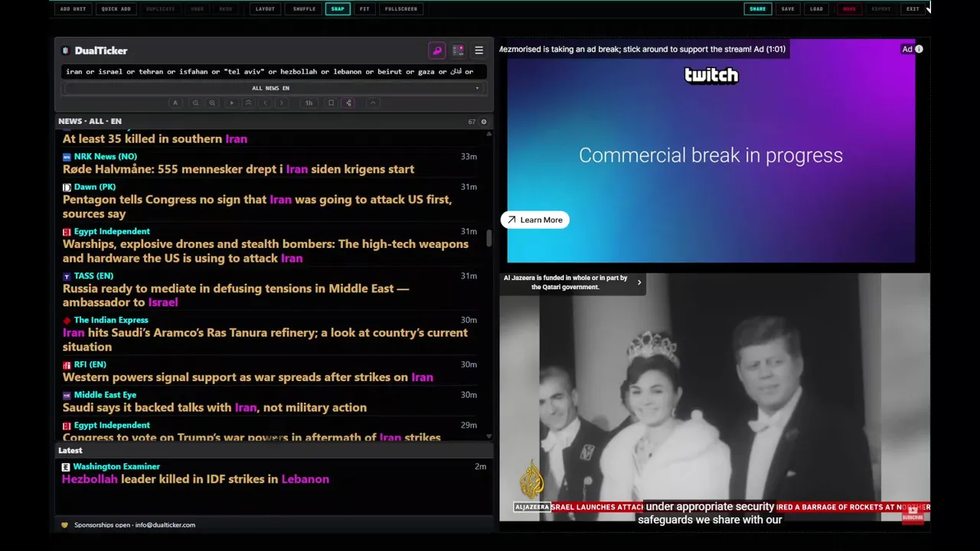Click the news list scrollbar thumb
The image size is (980, 551).
click(x=489, y=237)
